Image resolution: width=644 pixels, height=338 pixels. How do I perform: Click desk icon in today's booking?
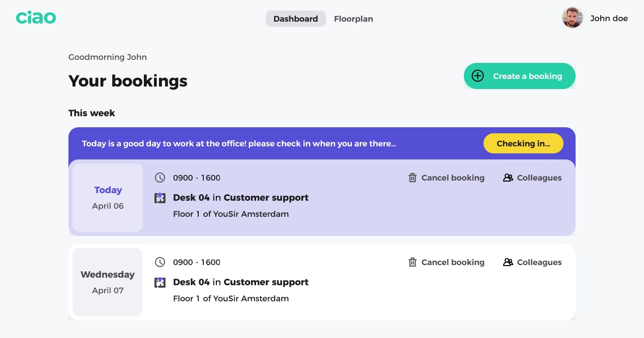[x=160, y=198]
